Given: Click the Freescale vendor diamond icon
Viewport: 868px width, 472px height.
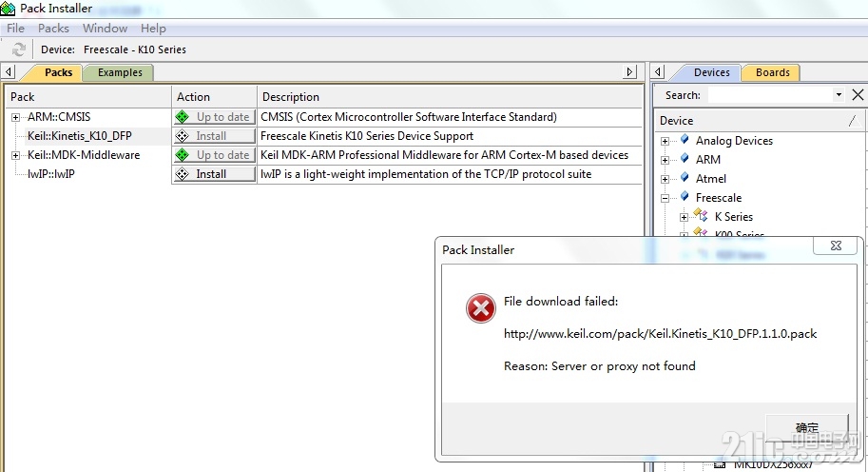Looking at the screenshot, I should coord(685,197).
